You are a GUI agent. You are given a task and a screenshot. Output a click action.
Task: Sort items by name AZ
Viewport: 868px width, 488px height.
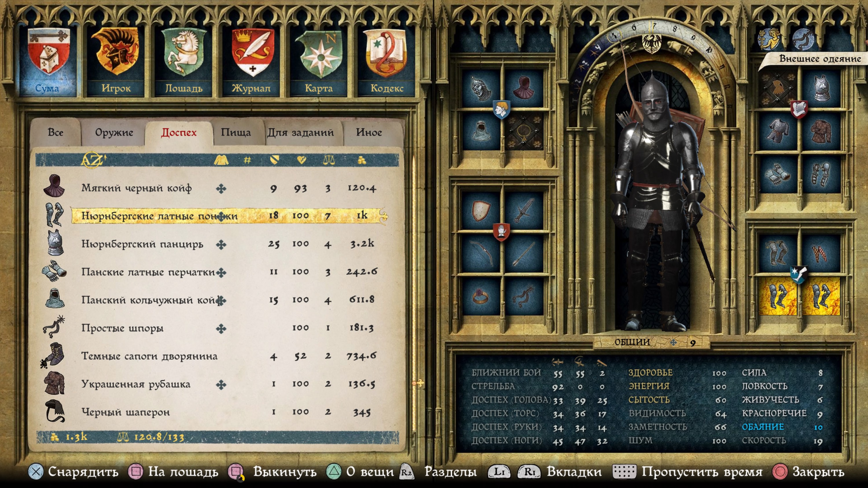point(93,160)
